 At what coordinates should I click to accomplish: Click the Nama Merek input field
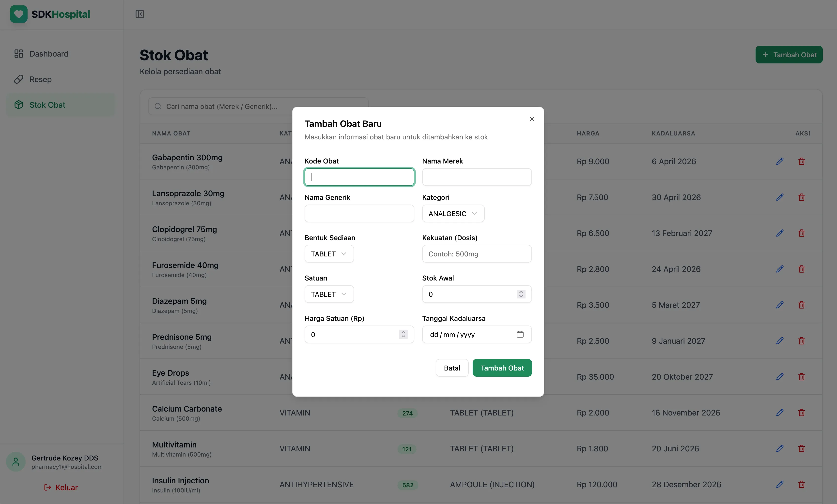coord(477,177)
